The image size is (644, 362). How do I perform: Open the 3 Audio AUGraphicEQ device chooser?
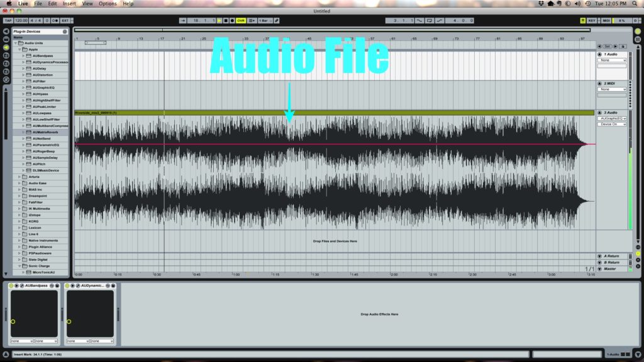coord(612,118)
